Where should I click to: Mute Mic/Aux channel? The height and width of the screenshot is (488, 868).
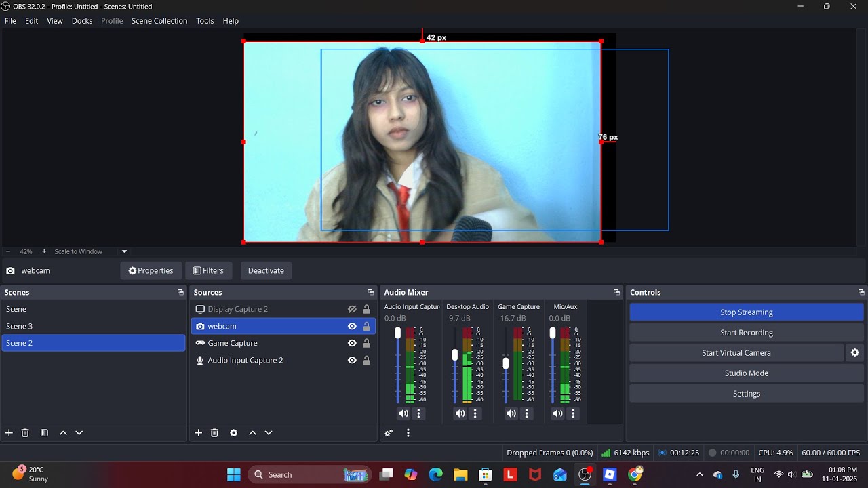557,413
